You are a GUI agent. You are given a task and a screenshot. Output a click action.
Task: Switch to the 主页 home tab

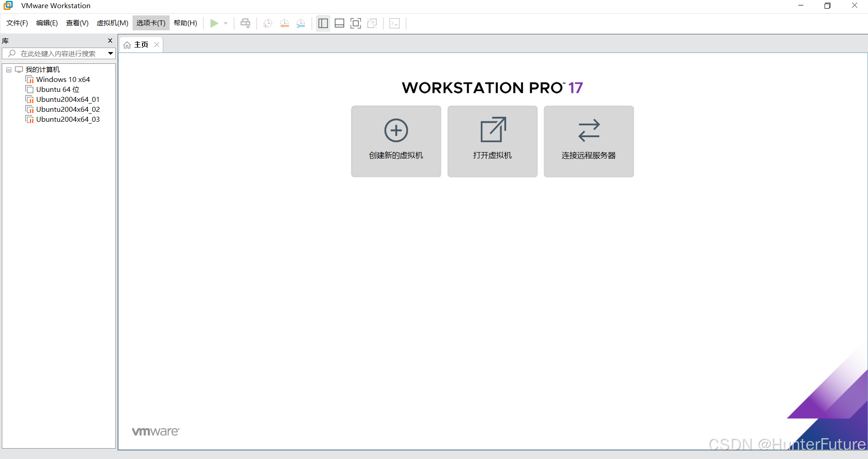pos(141,45)
